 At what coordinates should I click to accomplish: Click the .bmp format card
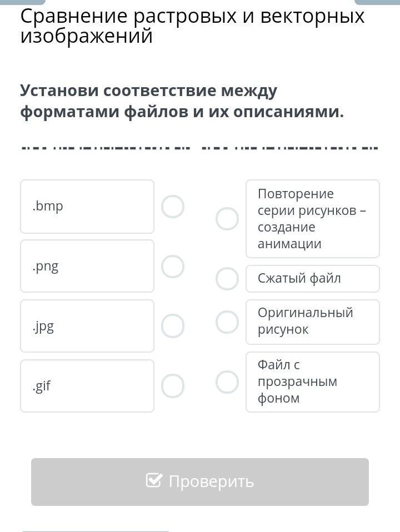tap(87, 207)
